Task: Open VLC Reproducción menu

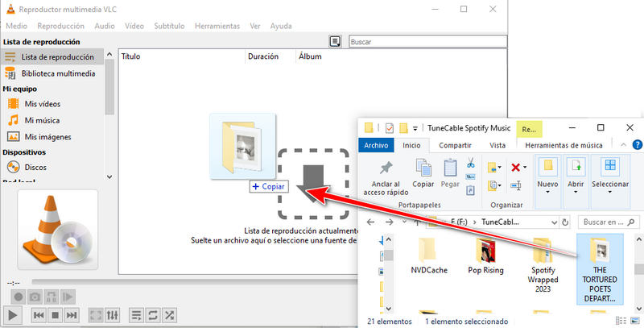Action: point(61,26)
